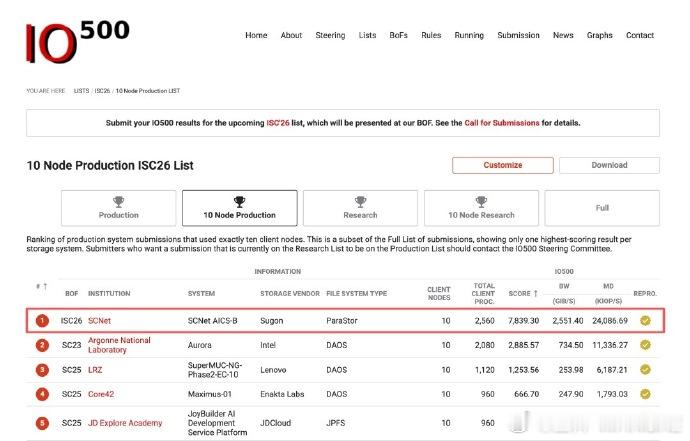Click the ParaStor file system cell
Screen dimensions: 690x441
[341, 321]
